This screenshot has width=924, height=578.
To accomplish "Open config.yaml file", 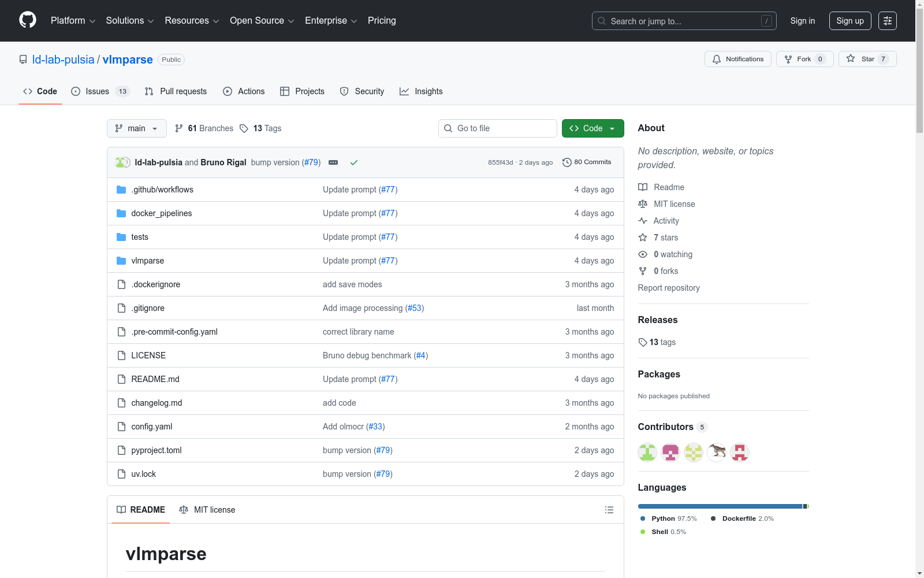I will click(151, 427).
